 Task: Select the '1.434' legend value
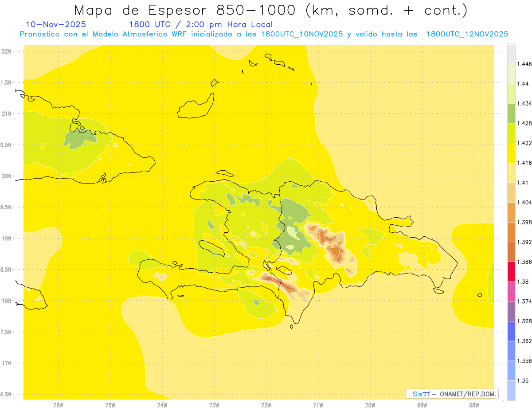click(x=525, y=103)
